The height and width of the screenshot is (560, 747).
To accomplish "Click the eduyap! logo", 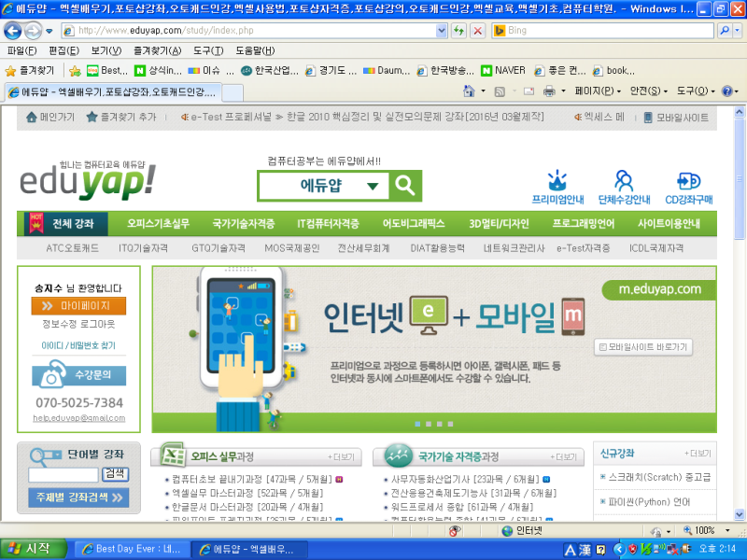I will coord(88,181).
